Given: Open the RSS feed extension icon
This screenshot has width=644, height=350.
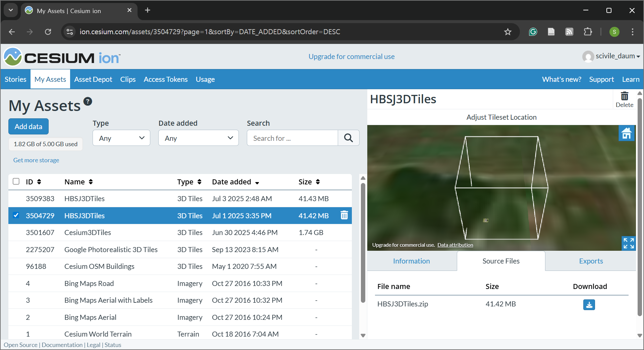Looking at the screenshot, I should click(x=569, y=32).
